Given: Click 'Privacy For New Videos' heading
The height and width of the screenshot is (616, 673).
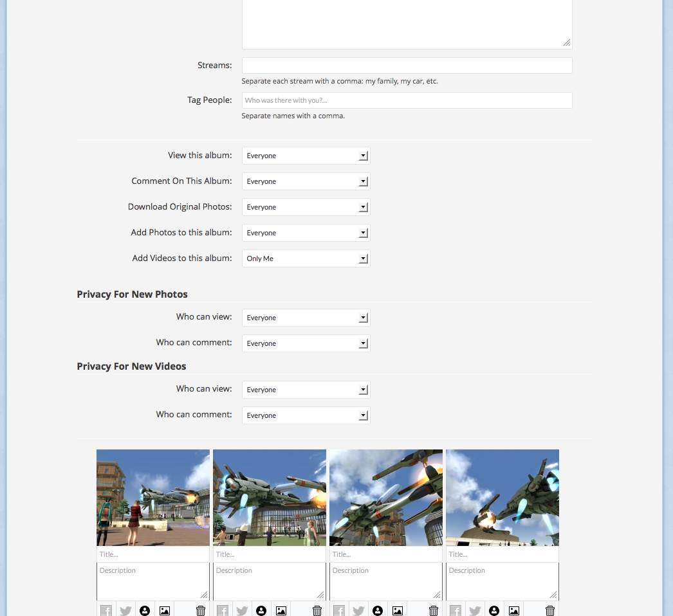Looking at the screenshot, I should [x=131, y=367].
